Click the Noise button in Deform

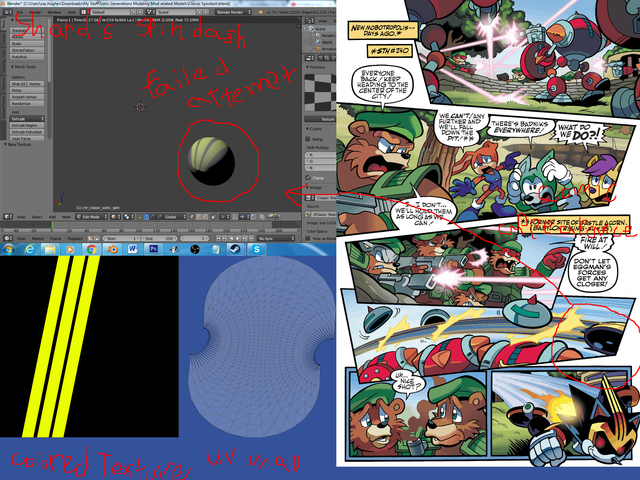27,90
